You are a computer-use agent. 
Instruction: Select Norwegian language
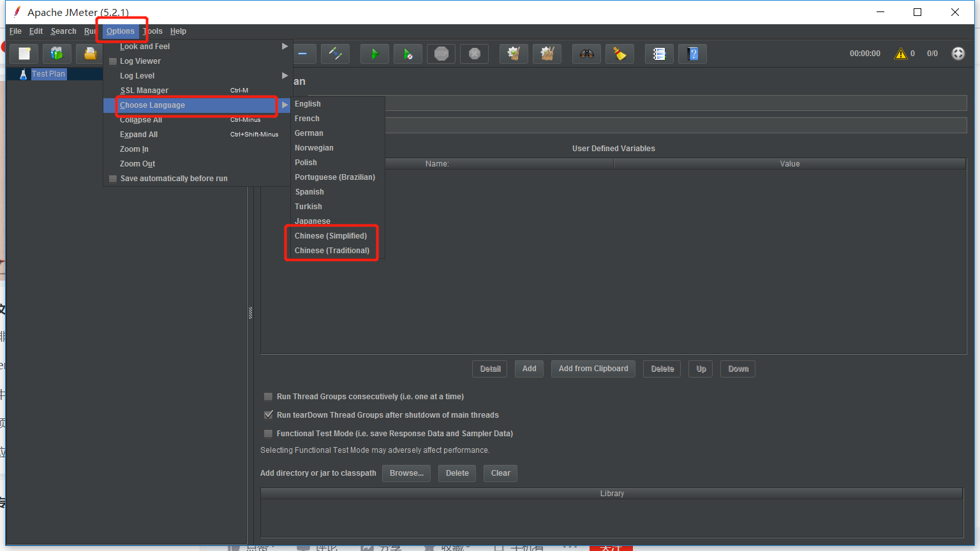pyautogui.click(x=338, y=148)
